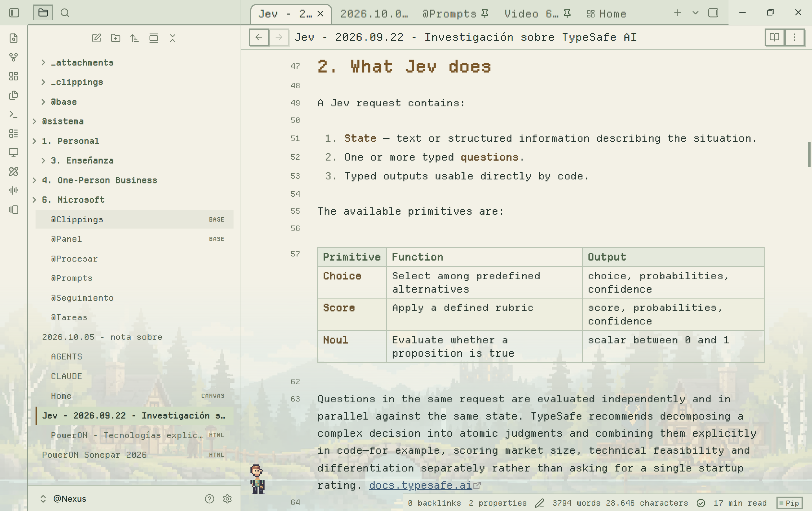
Task: Create a new folder icon
Action: click(116, 38)
